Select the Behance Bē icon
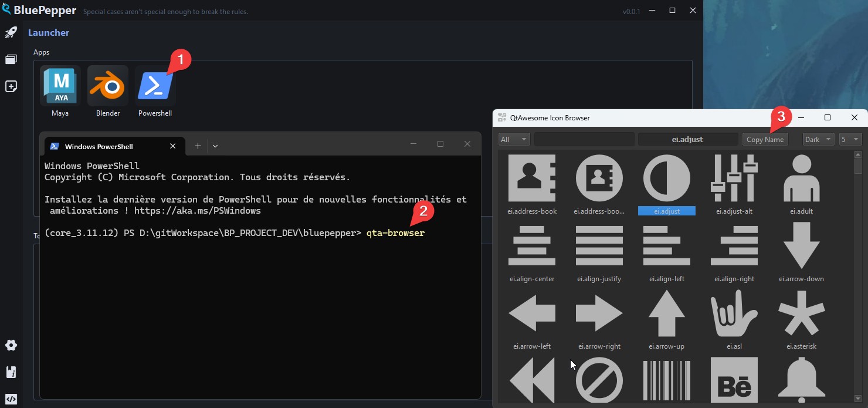The image size is (868, 408). tap(734, 379)
